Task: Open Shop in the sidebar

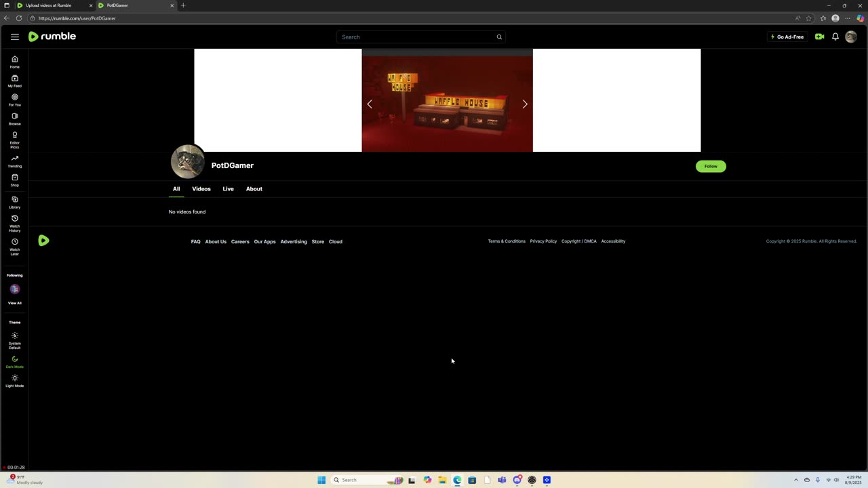Action: coord(14,180)
